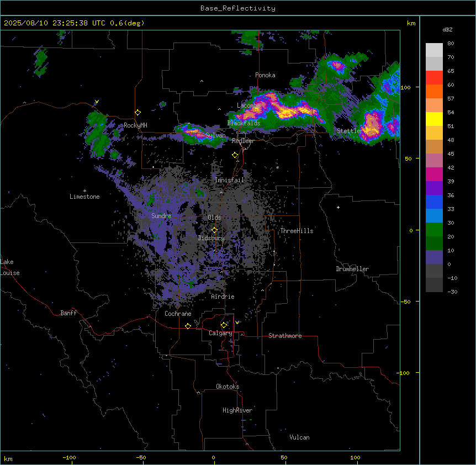The width and height of the screenshot is (476, 465).
Task: Click the Innisfail city label
Action: coord(229,180)
